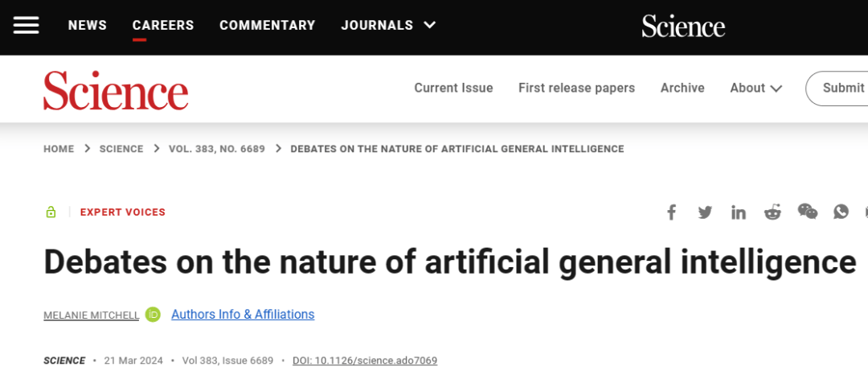Screen dimensions: 868x371
Task: Go to the Careers tab
Action: coord(163,25)
